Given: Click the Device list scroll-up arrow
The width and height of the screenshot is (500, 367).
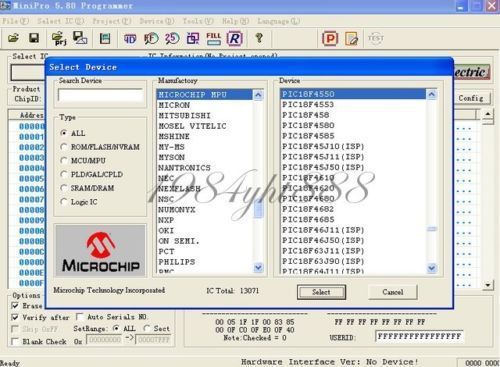Looking at the screenshot, I should (x=432, y=94).
